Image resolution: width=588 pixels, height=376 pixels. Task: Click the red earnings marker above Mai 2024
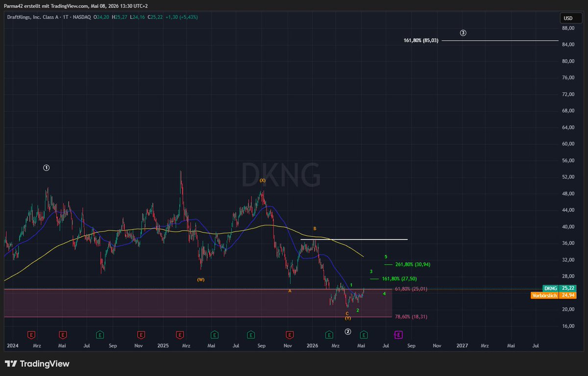pos(63,335)
